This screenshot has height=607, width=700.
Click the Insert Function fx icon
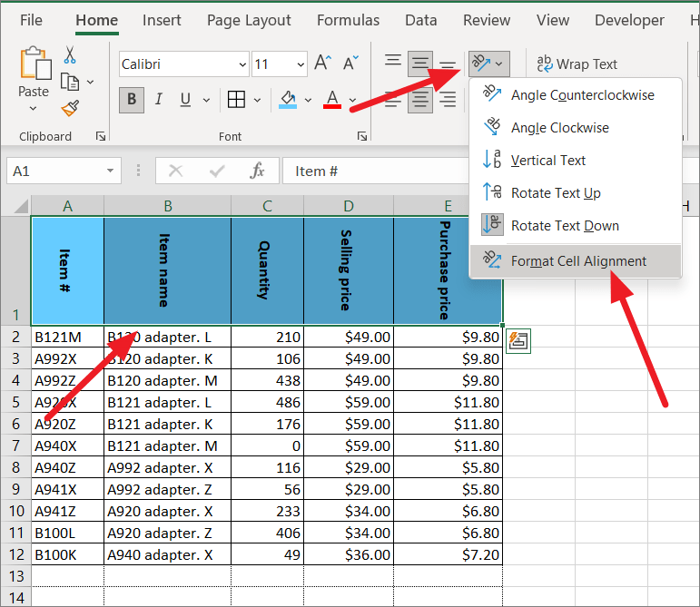[x=257, y=171]
